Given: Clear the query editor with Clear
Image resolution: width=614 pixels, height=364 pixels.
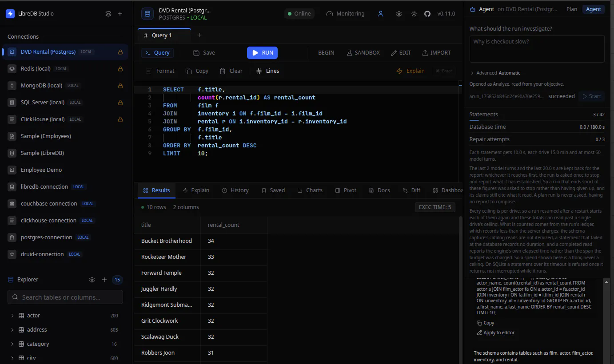Looking at the screenshot, I should tap(231, 71).
